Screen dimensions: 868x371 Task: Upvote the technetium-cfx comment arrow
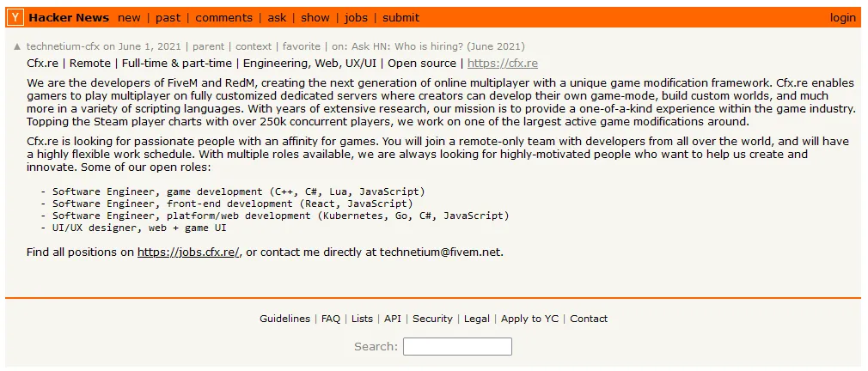16,46
